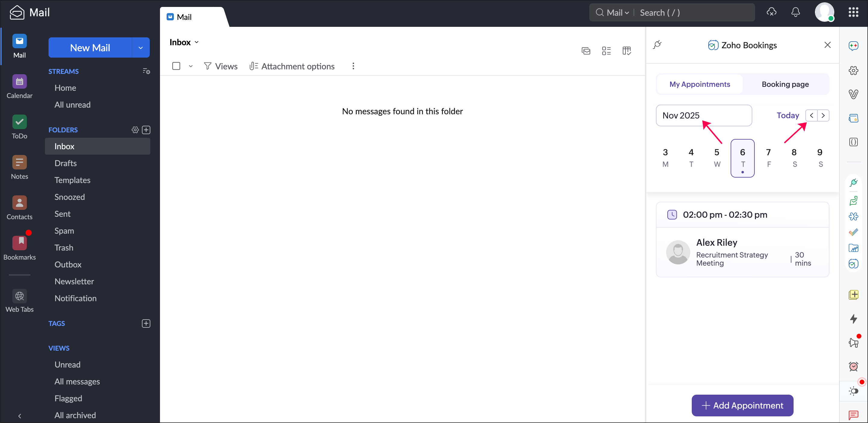Open the Mail search scope dropdown
The height and width of the screenshot is (423, 868).
(x=617, y=12)
